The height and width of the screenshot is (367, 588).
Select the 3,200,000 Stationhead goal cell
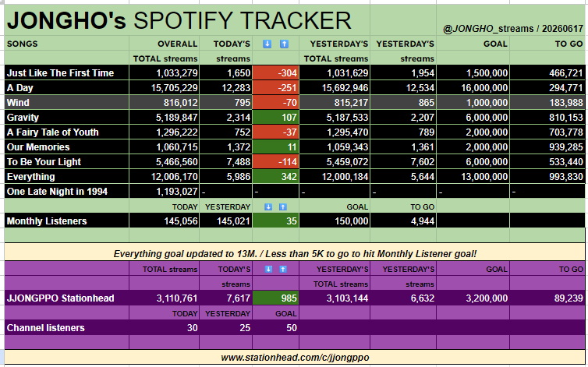[473, 298]
